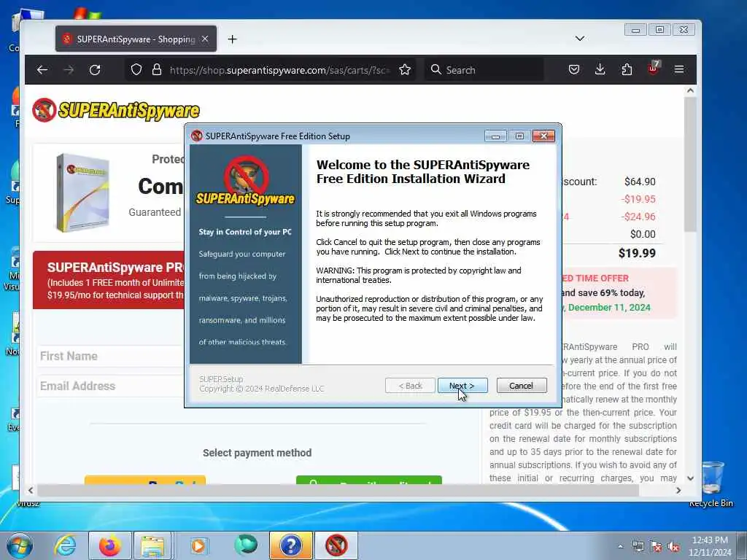Open a new Firefox tab
The width and height of the screenshot is (747, 560).
232,39
